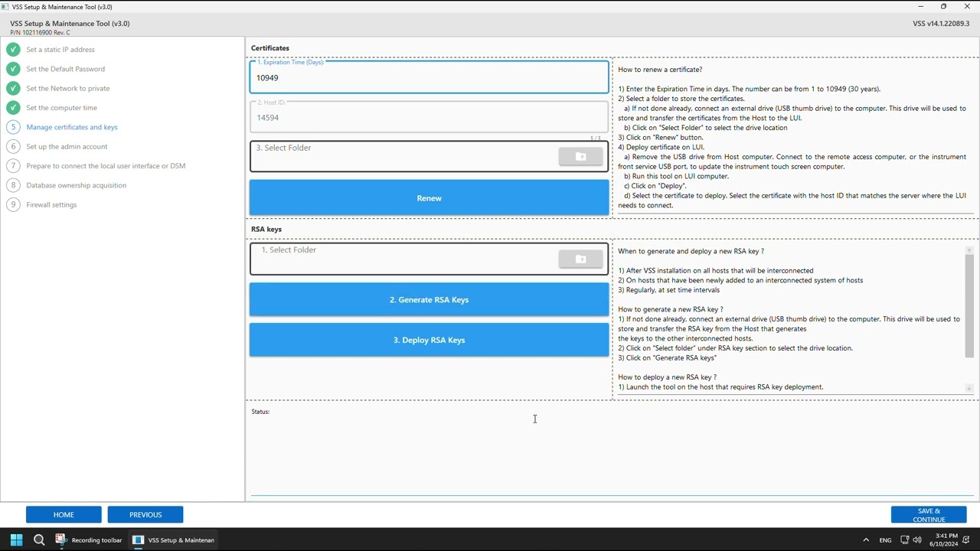
Task: Open taskbar Search
Action: click(39, 540)
